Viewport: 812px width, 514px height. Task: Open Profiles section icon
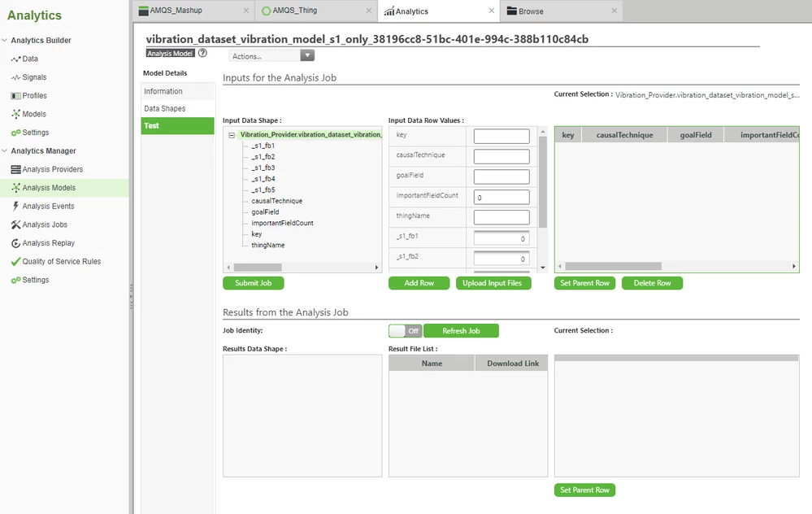tap(15, 96)
